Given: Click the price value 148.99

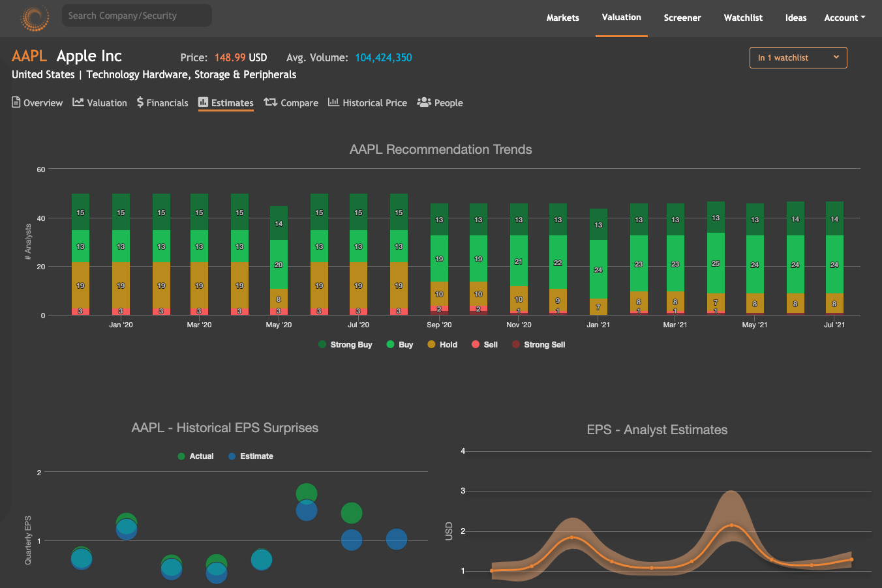Looking at the screenshot, I should 230,57.
